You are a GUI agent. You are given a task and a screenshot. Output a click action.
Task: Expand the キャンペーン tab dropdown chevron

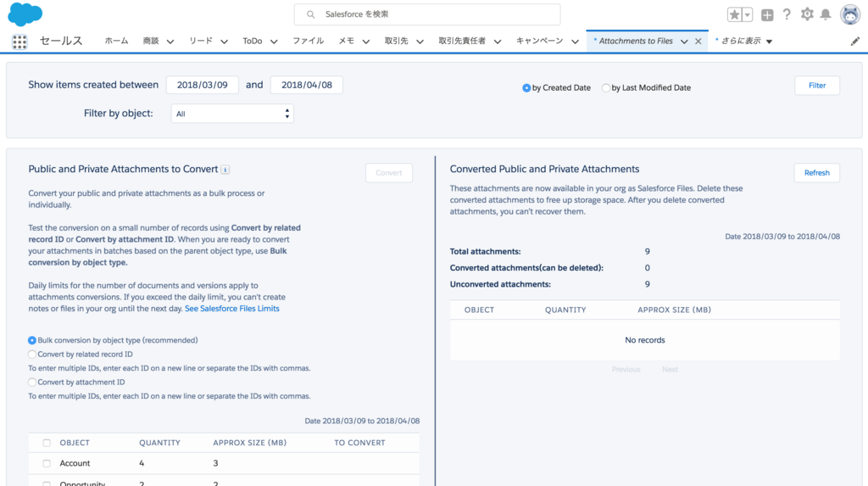[x=575, y=42]
